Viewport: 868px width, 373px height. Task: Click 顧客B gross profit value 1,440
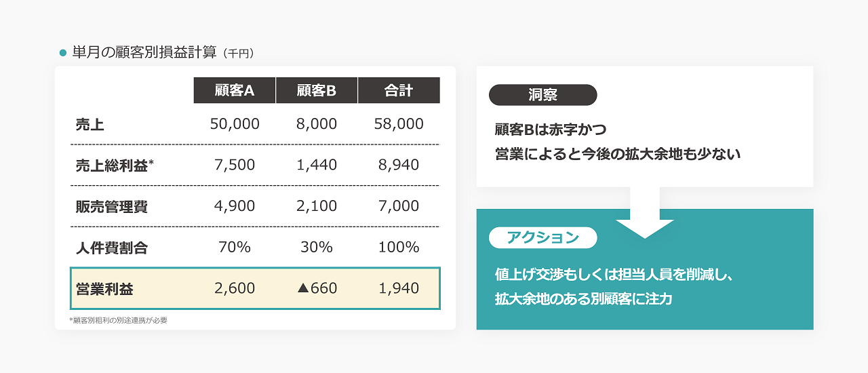[x=317, y=165]
